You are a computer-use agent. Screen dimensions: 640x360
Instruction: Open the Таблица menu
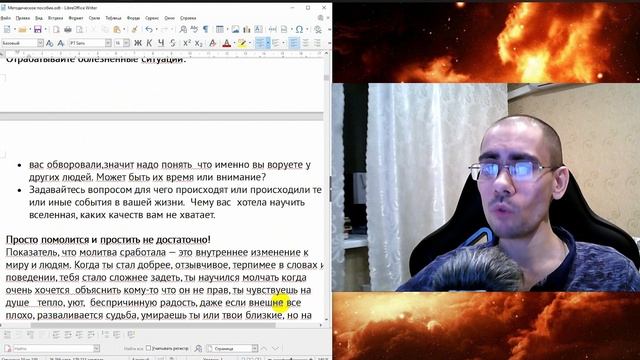[113, 18]
